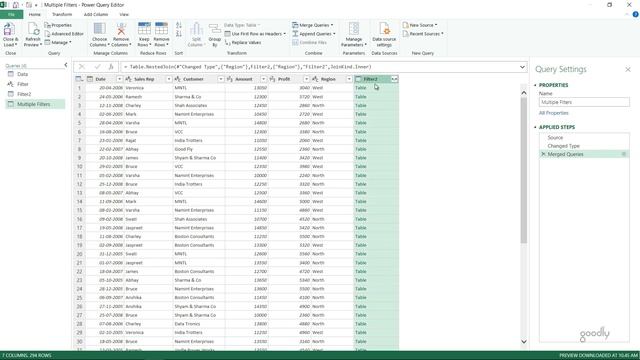Open the Append Queries dropdown
The image size is (640, 360).
click(x=334, y=34)
